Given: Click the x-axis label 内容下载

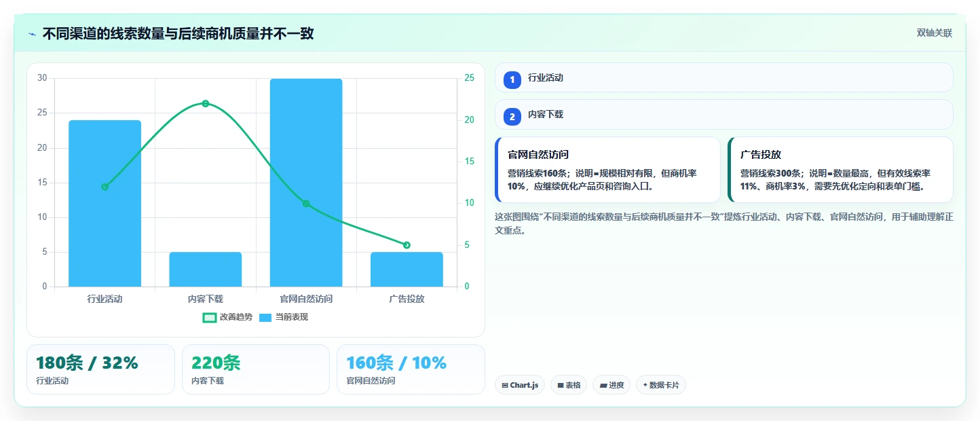Looking at the screenshot, I should point(206,299).
